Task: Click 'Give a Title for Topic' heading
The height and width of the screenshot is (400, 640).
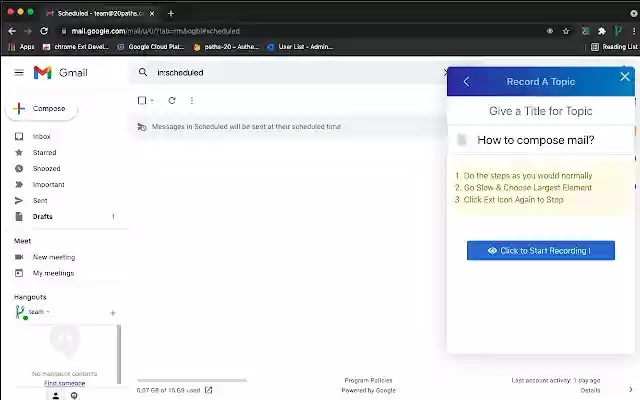Action: pos(540,111)
